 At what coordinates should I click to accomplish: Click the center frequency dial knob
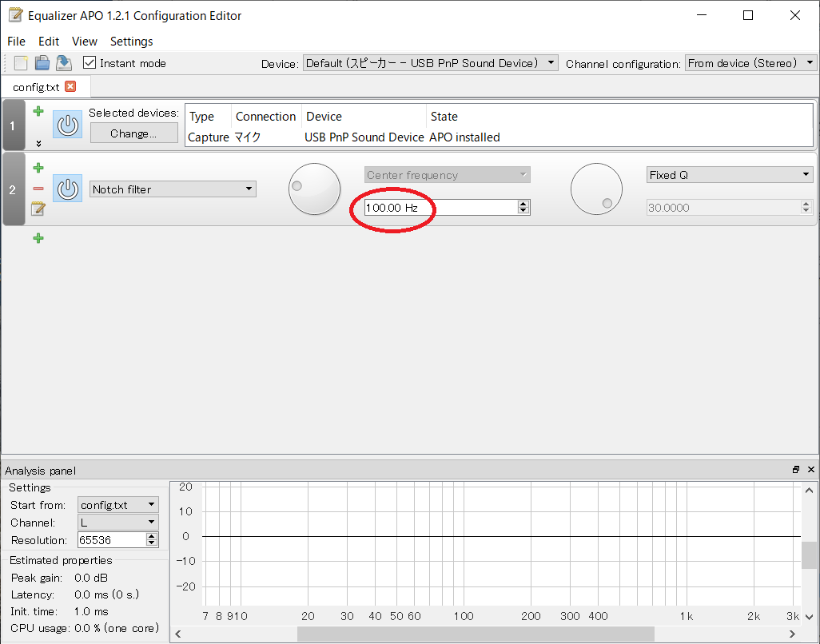click(x=314, y=189)
